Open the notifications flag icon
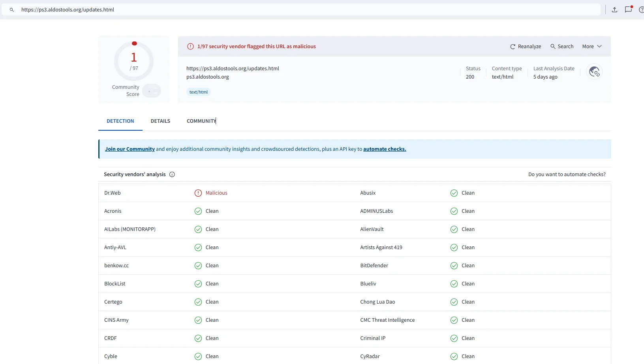 coord(628,9)
